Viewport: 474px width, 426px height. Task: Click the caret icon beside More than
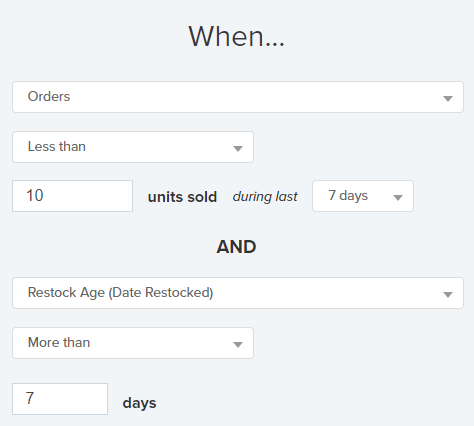(238, 345)
